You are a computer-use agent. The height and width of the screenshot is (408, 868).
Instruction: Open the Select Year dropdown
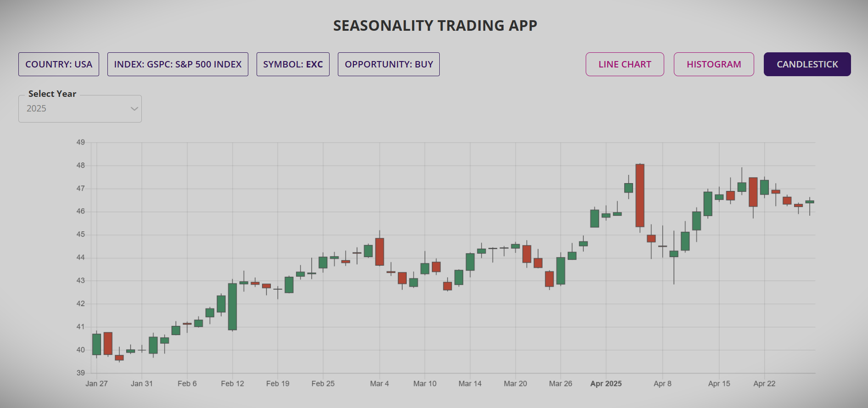[80, 109]
